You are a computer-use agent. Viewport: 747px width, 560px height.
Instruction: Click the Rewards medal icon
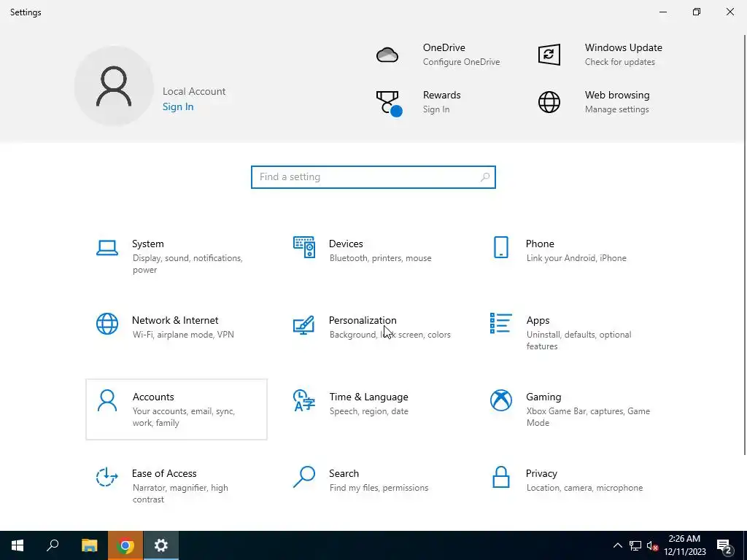coord(390,104)
